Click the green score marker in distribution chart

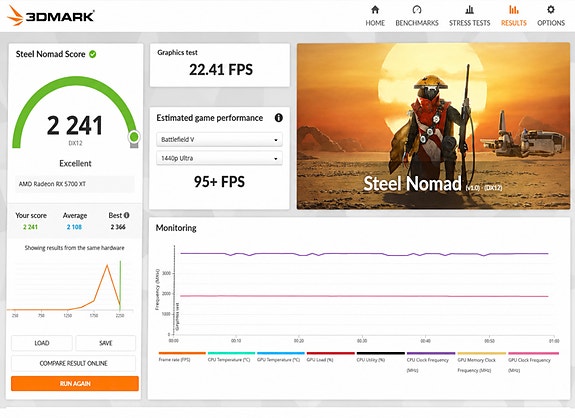coord(120,285)
